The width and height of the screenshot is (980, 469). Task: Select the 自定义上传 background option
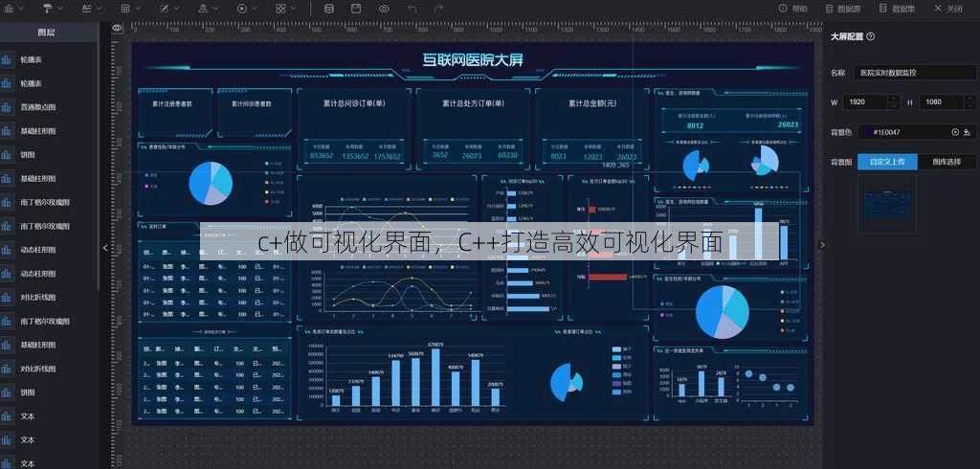(887, 162)
